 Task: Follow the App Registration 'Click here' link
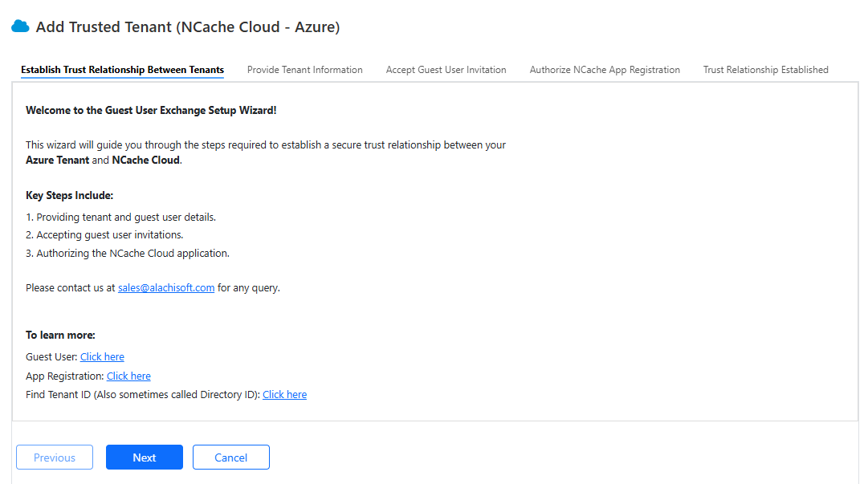tap(128, 376)
